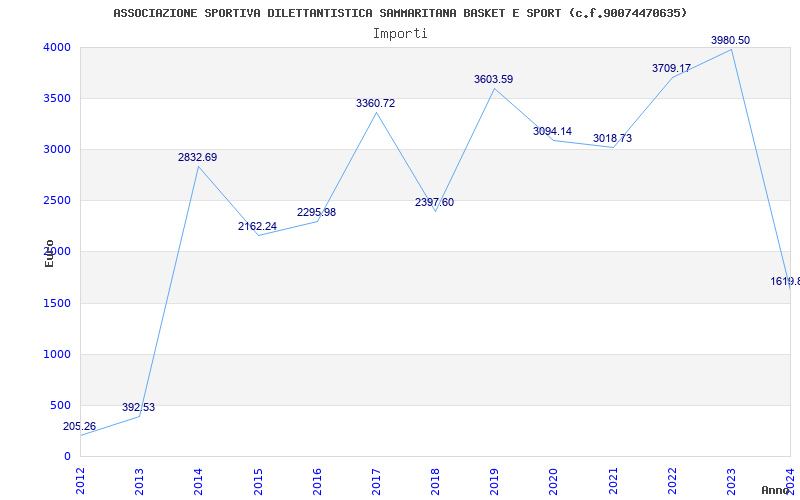Click the y-axis value 500
The width and height of the screenshot is (800, 500).
(x=60, y=406)
